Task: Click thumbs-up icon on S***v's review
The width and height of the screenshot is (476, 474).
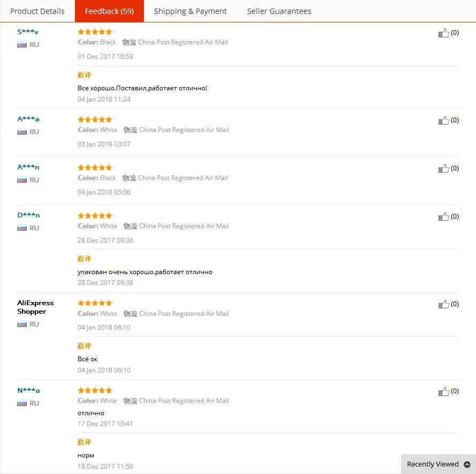Action: click(443, 33)
